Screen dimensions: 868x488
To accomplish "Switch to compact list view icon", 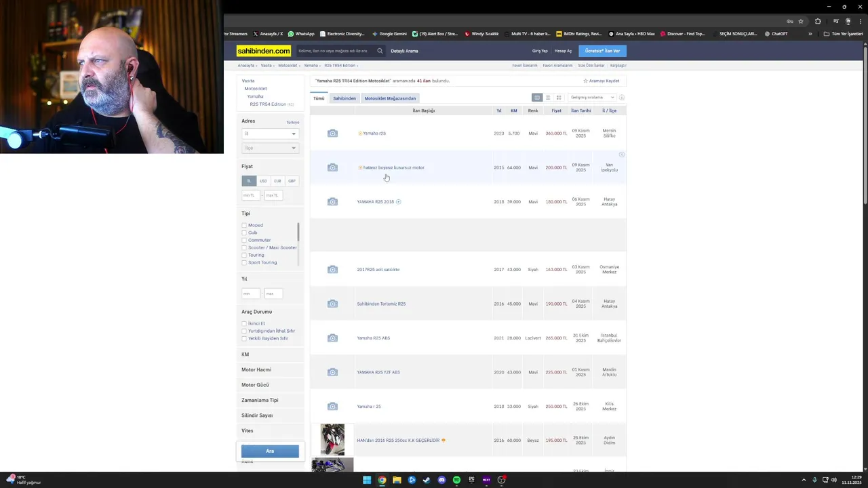I will coord(548,98).
